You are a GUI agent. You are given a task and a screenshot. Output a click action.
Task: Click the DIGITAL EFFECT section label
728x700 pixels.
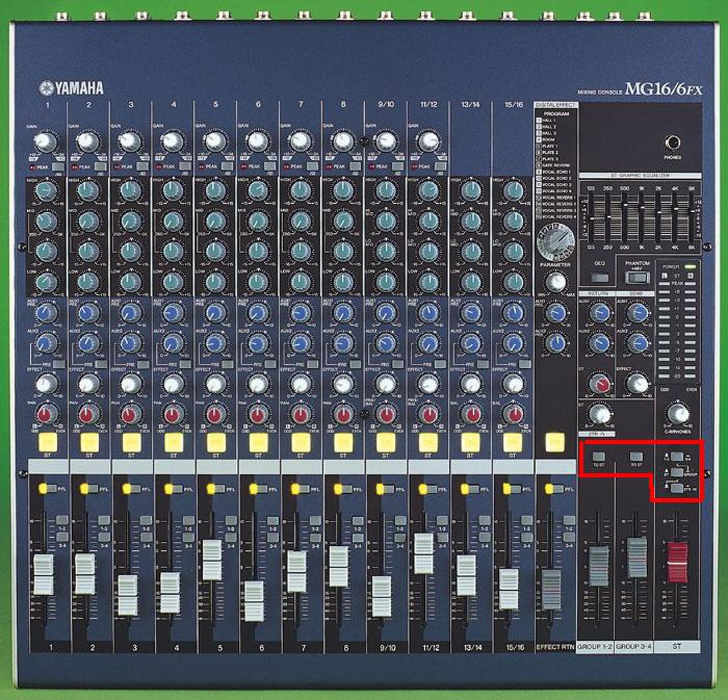coord(556,105)
